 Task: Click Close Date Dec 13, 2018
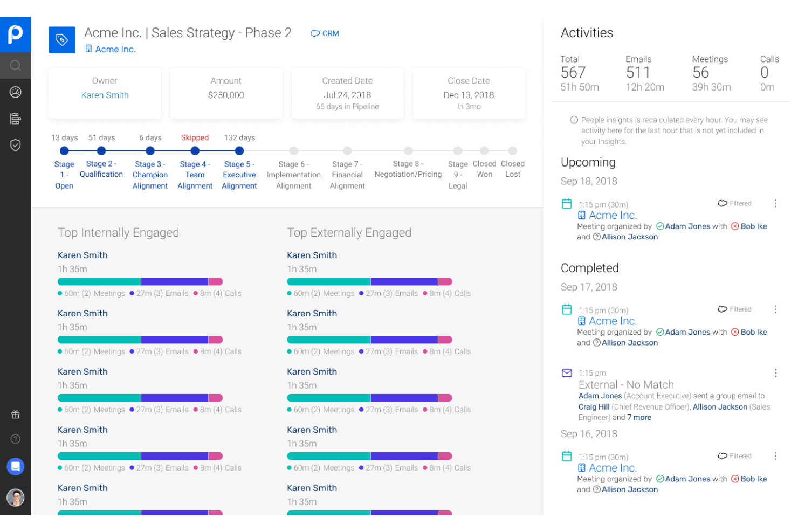(469, 95)
